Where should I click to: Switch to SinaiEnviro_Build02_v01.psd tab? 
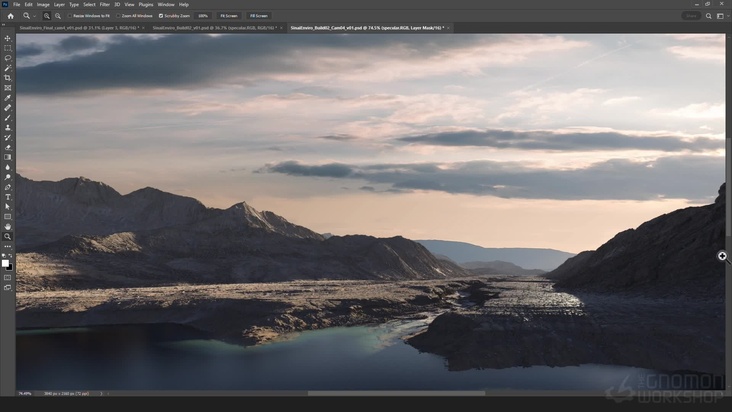click(215, 28)
